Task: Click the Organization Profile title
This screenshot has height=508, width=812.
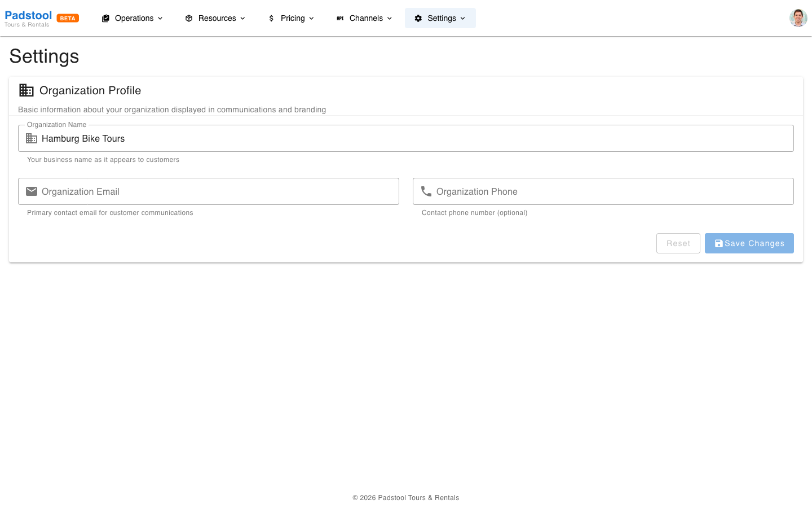Action: pos(90,90)
